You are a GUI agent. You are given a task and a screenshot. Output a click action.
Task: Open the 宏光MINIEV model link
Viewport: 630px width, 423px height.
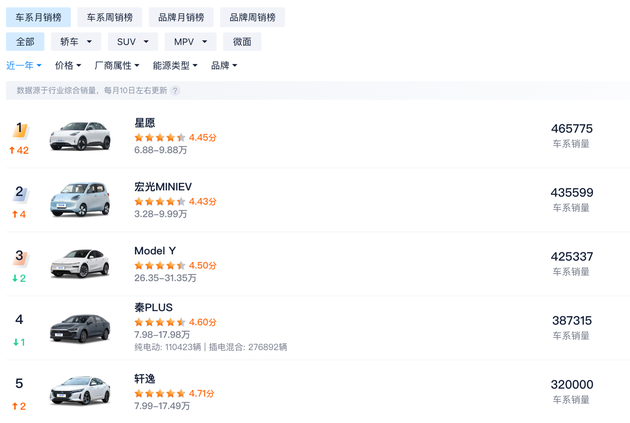pos(163,186)
